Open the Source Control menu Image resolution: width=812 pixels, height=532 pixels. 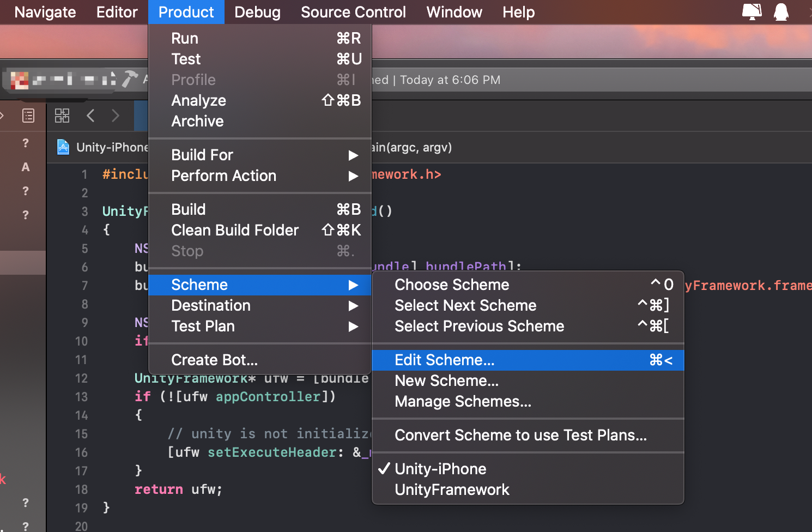353,12
